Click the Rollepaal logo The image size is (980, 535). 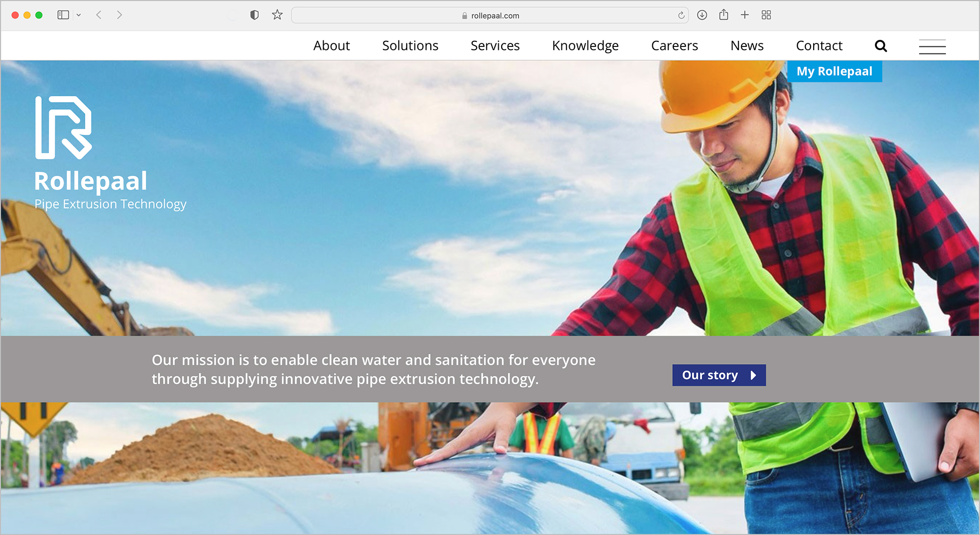(63, 128)
